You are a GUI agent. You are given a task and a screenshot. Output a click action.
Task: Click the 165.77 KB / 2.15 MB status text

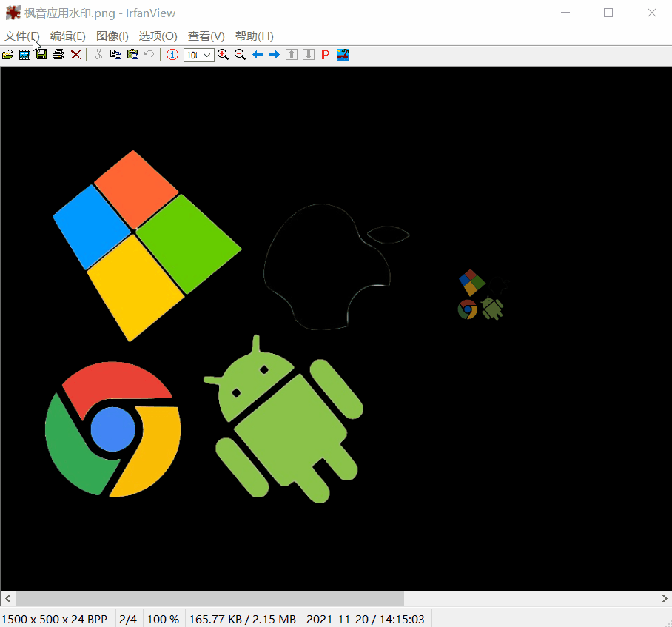click(242, 620)
